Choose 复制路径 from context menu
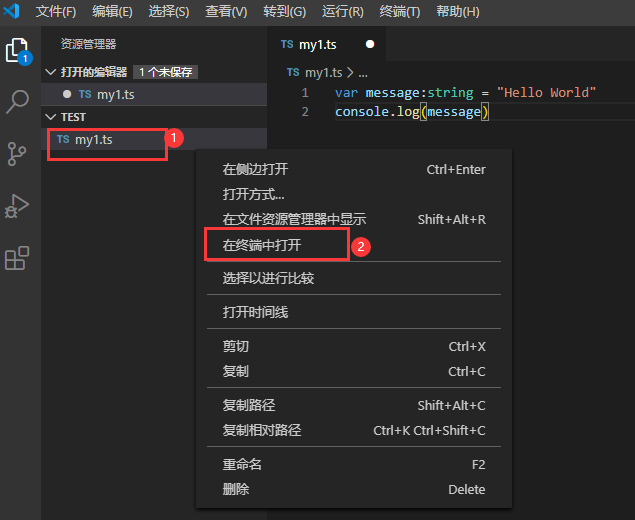 tap(354, 405)
